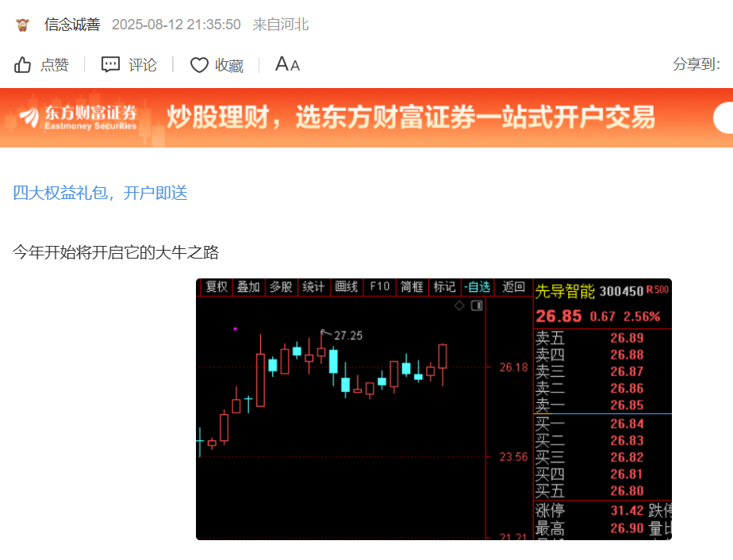Screen dimensions: 733x560
Task: Click the panel layout icon in chart
Action: [477, 305]
